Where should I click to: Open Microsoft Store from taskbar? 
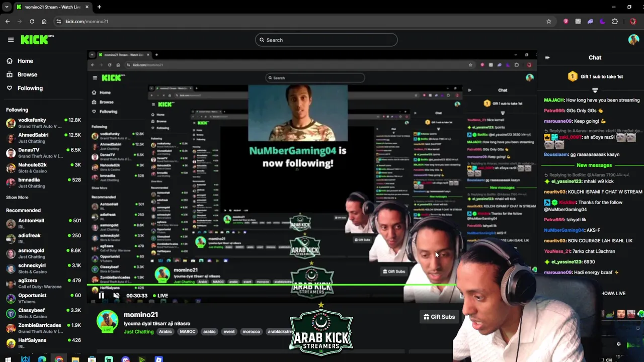click(92, 359)
